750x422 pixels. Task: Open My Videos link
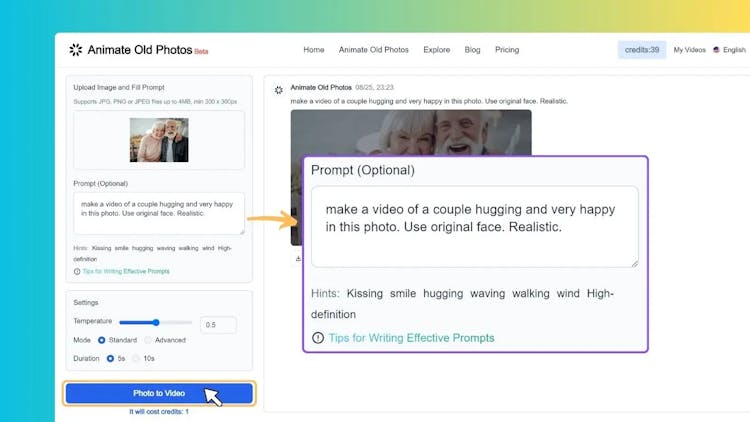(x=688, y=50)
